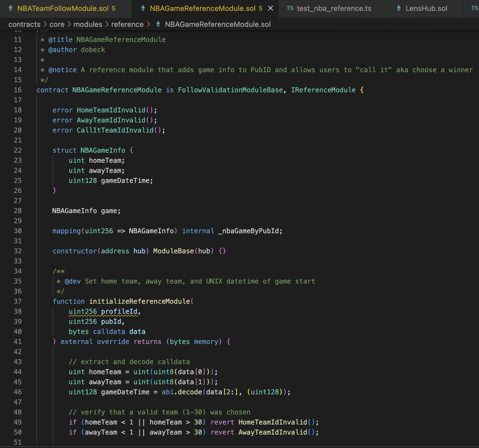Open NBAGameReferenceModule.sol breadcrumb file
The width and height of the screenshot is (479, 448).
point(218,24)
